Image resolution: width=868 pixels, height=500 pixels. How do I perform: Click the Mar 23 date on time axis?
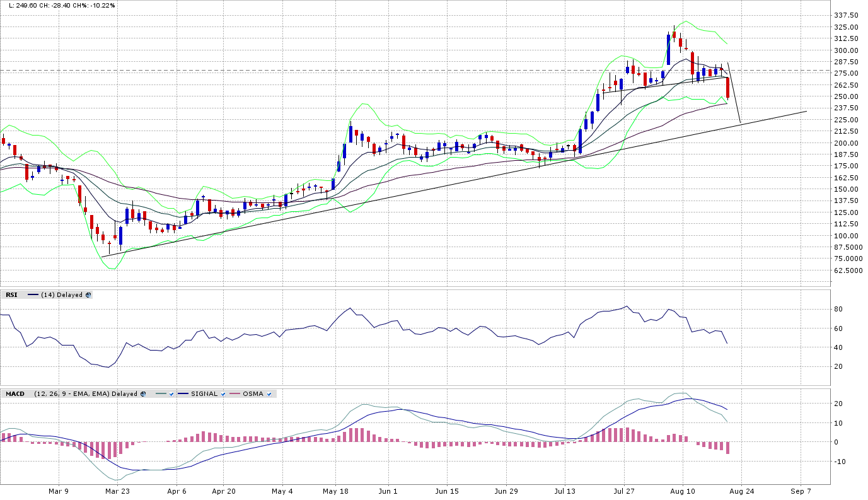click(x=117, y=491)
